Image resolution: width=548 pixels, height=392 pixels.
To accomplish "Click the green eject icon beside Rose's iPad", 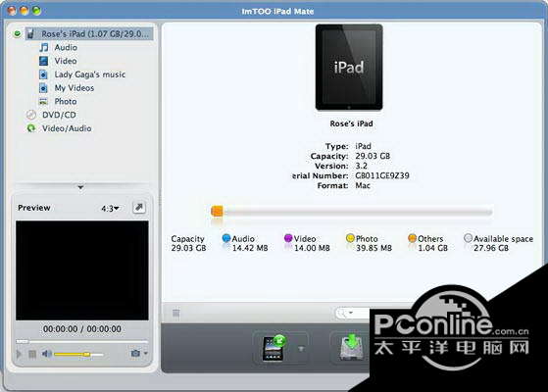I will [x=17, y=34].
